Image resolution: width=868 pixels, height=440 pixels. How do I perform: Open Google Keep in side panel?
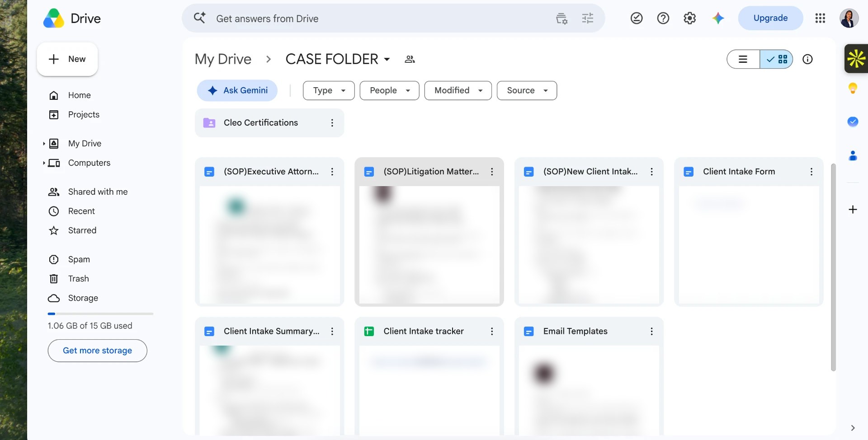click(853, 88)
